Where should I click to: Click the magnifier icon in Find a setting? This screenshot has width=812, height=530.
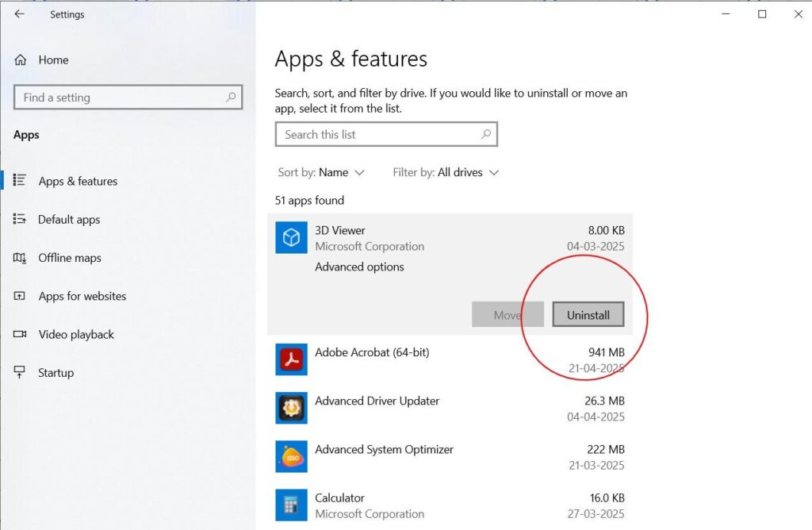[231, 97]
